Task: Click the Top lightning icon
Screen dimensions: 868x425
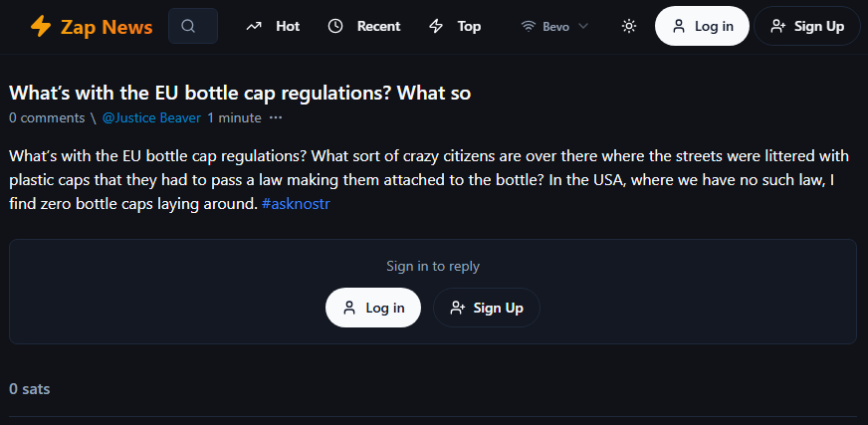Action: pyautogui.click(x=436, y=26)
